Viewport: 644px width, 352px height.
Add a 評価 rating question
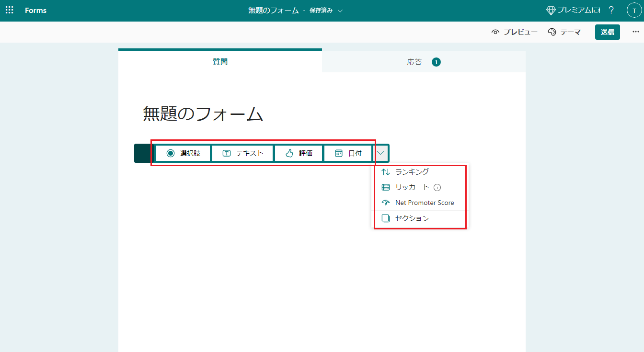(299, 153)
